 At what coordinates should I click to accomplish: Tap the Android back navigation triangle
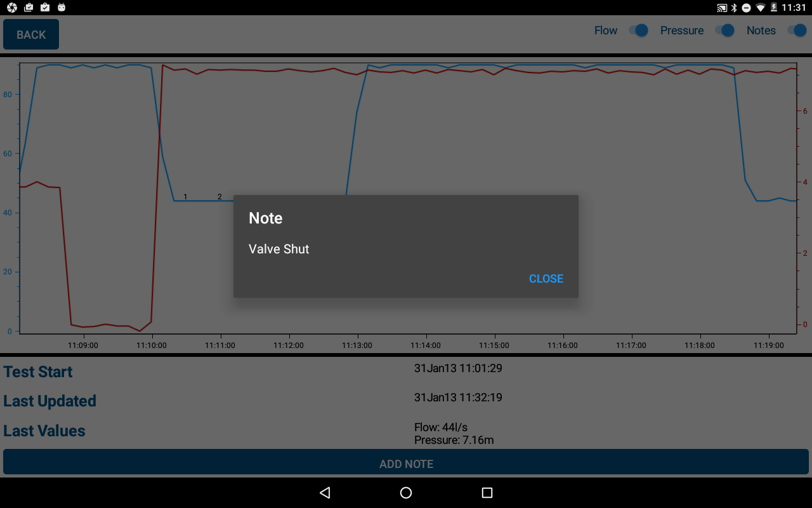pyautogui.click(x=325, y=493)
